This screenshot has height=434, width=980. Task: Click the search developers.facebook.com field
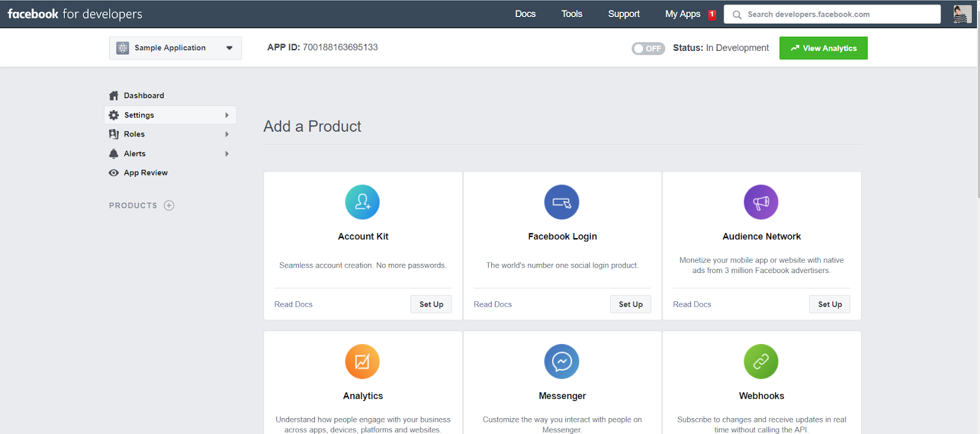(x=832, y=14)
